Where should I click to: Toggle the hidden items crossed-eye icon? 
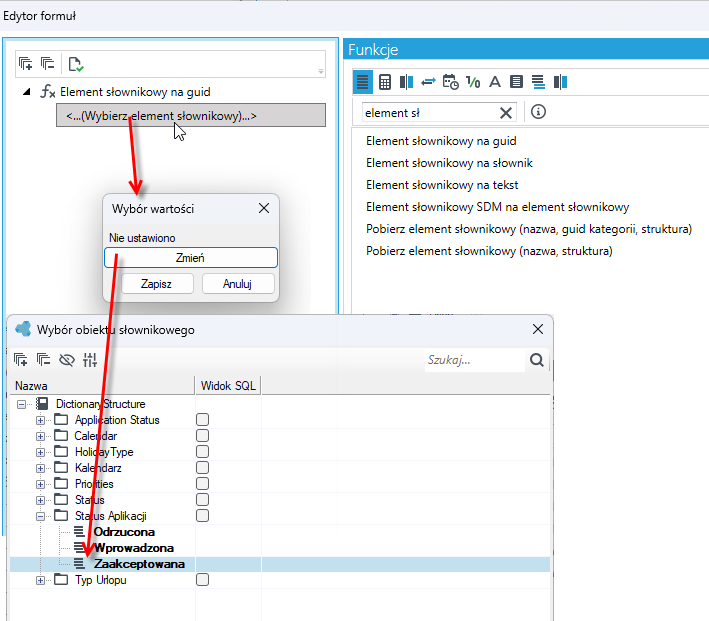[x=67, y=360]
